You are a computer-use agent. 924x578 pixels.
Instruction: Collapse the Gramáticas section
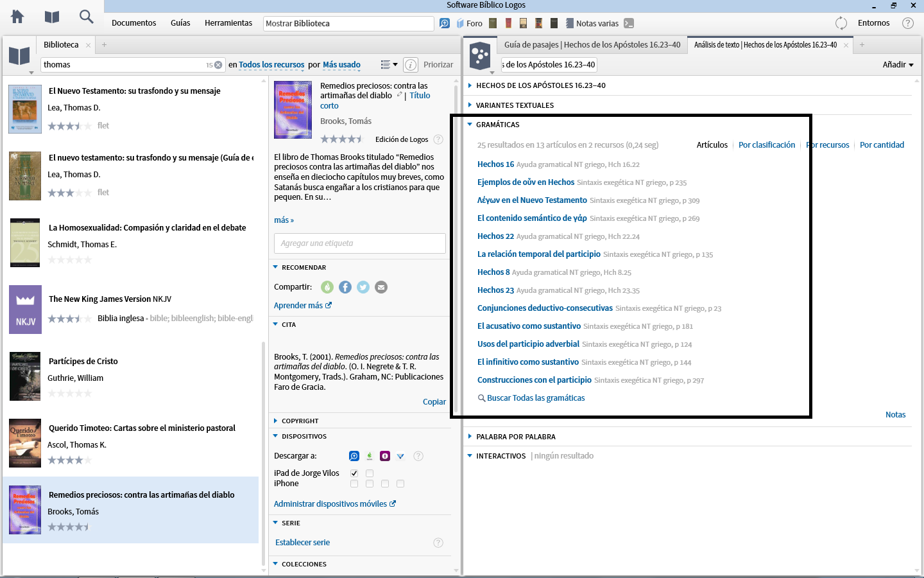click(x=470, y=125)
